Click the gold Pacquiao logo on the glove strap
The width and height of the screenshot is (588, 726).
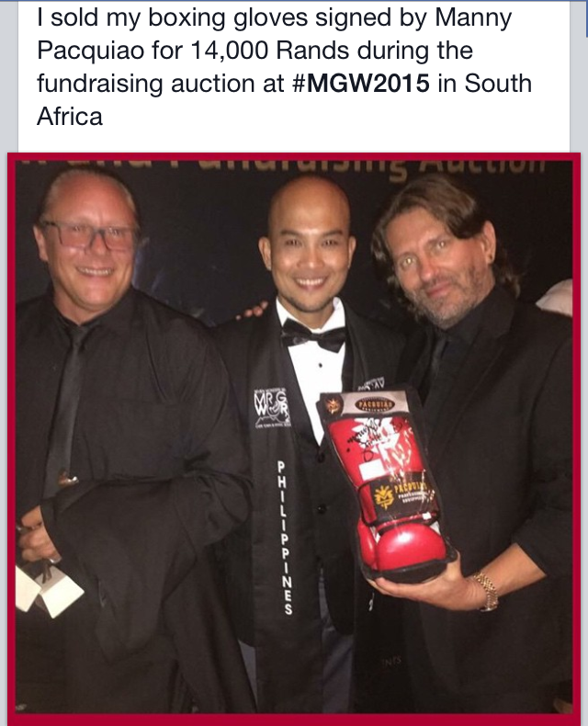(x=383, y=498)
